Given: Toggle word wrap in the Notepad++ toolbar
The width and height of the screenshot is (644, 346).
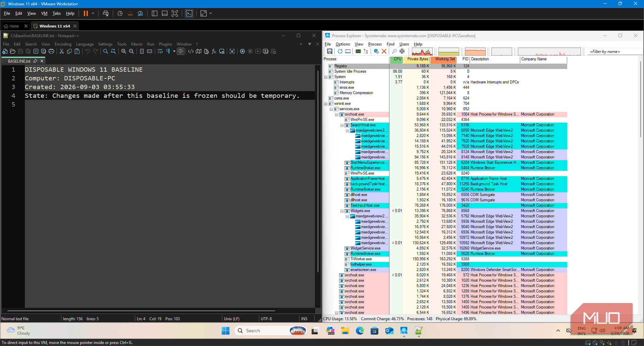Looking at the screenshot, I should coord(160,51).
